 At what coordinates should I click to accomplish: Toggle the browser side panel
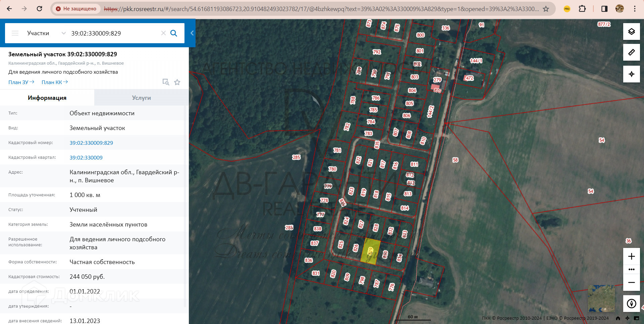tap(604, 9)
